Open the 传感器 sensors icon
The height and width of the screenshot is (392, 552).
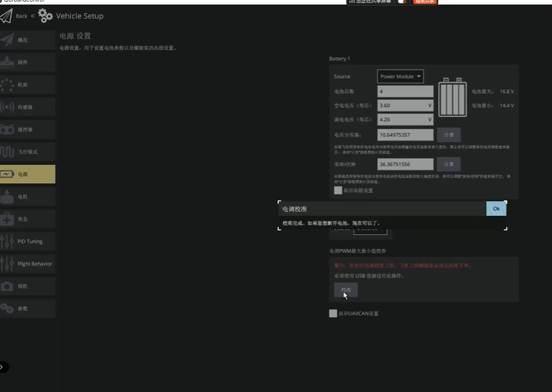click(x=7, y=107)
